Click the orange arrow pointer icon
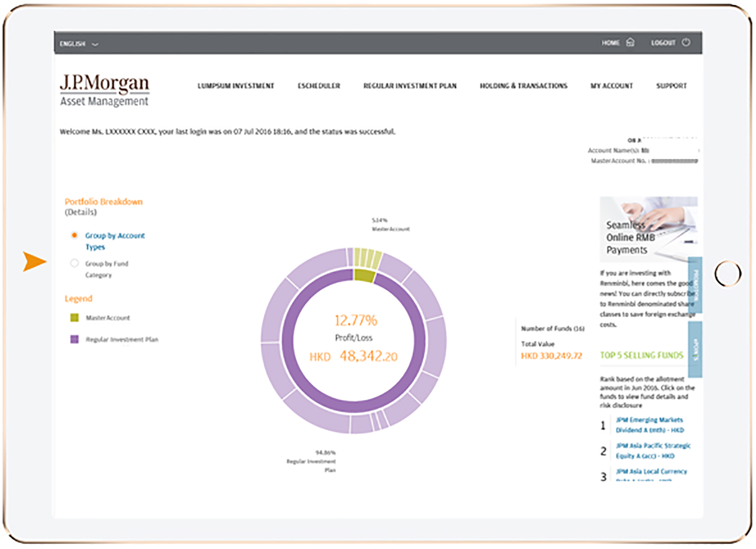Screen dimensions: 756x549 (x=34, y=261)
